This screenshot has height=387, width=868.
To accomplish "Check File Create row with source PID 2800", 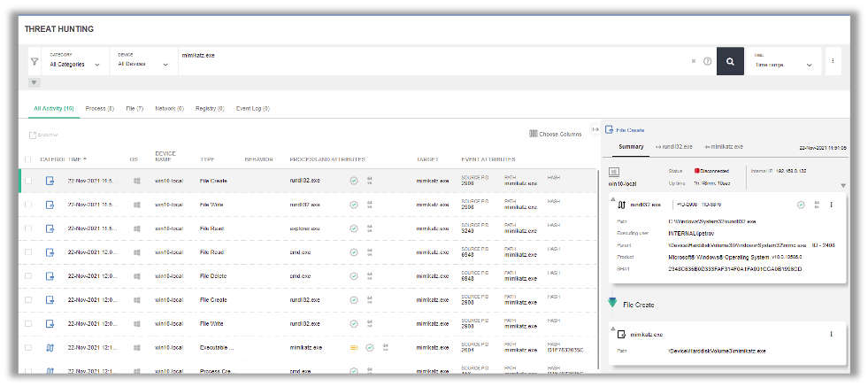I will click(x=27, y=300).
